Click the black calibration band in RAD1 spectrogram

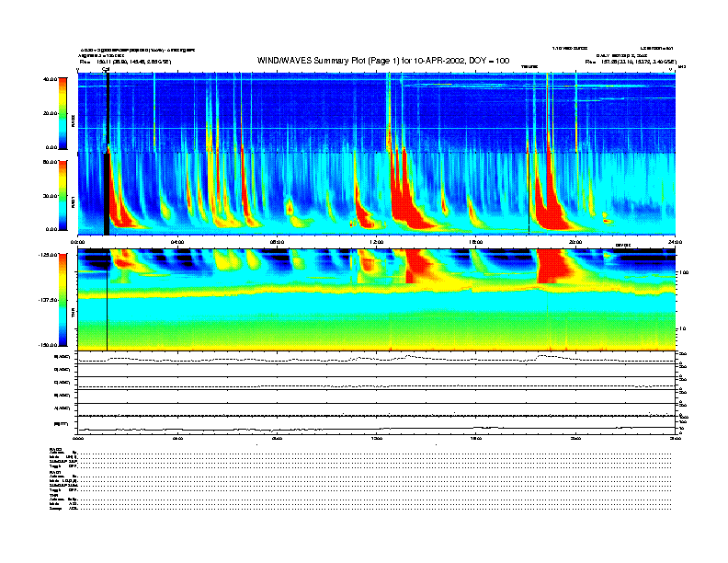tap(107, 194)
